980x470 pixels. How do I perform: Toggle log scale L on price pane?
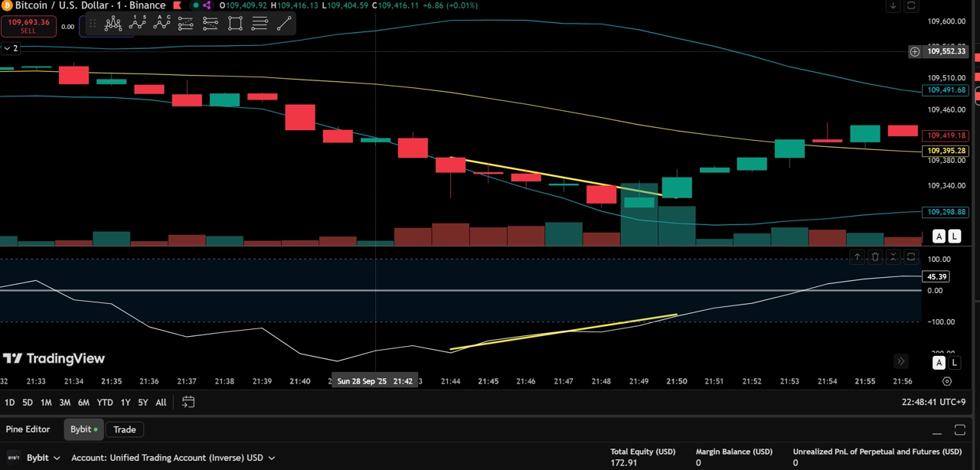(954, 237)
